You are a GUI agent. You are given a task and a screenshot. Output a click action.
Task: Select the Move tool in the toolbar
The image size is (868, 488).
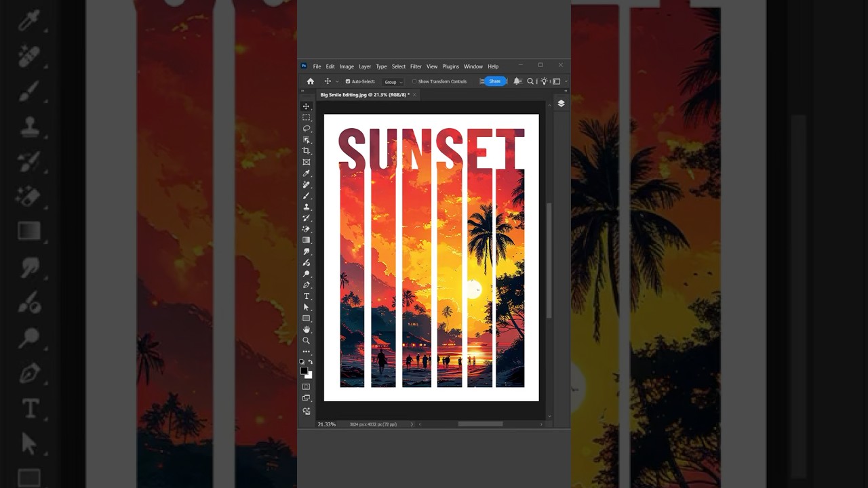tap(306, 106)
